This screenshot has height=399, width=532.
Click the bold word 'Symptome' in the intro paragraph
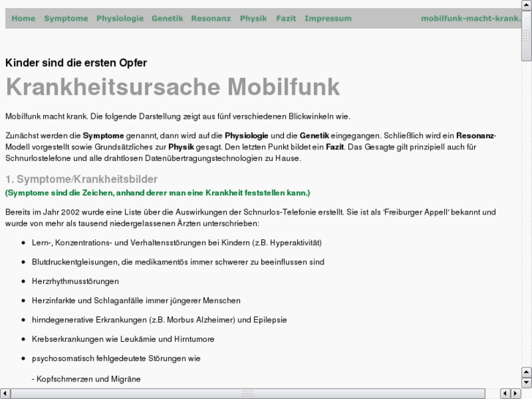click(103, 136)
